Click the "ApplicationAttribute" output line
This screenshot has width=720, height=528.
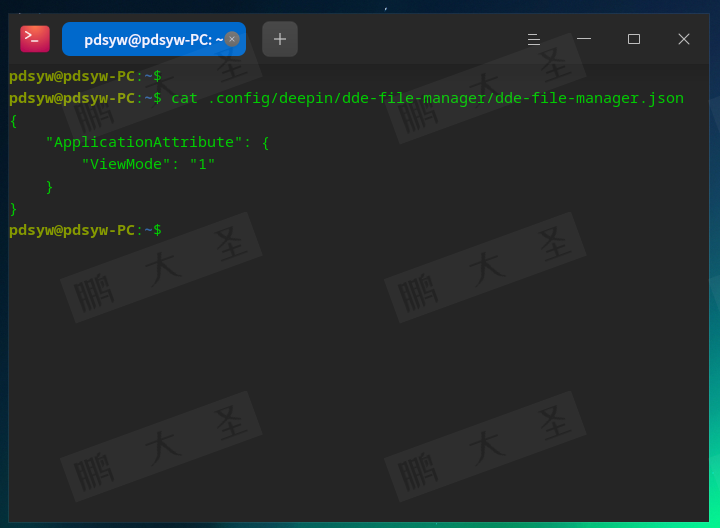coord(157,142)
